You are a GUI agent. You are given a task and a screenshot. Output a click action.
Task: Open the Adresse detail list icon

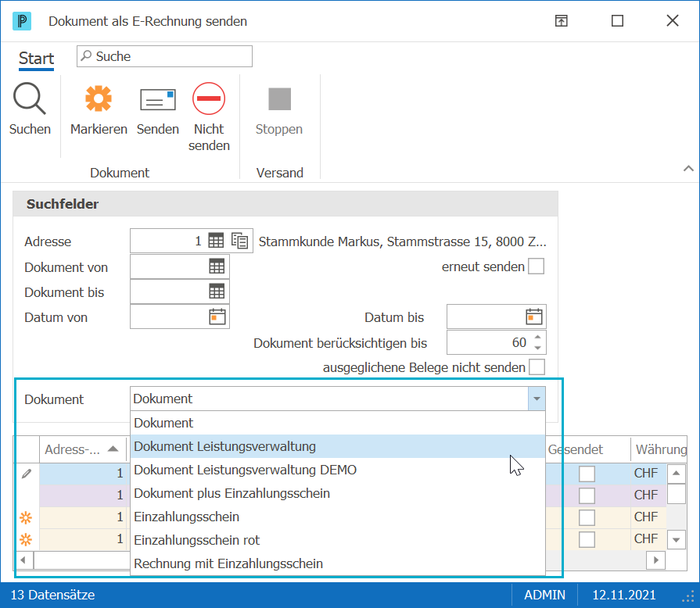point(240,241)
